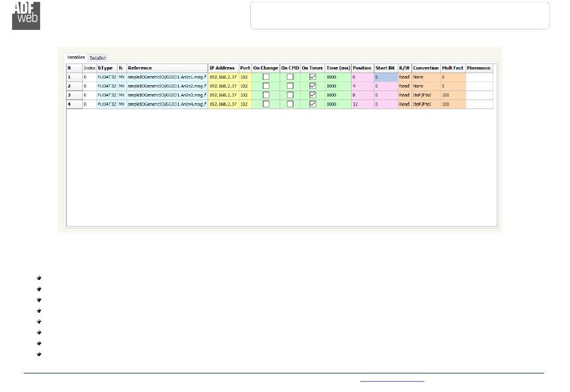The image size is (570, 392).
Task: Click the hyperlink in the page footer
Action: (392, 380)
